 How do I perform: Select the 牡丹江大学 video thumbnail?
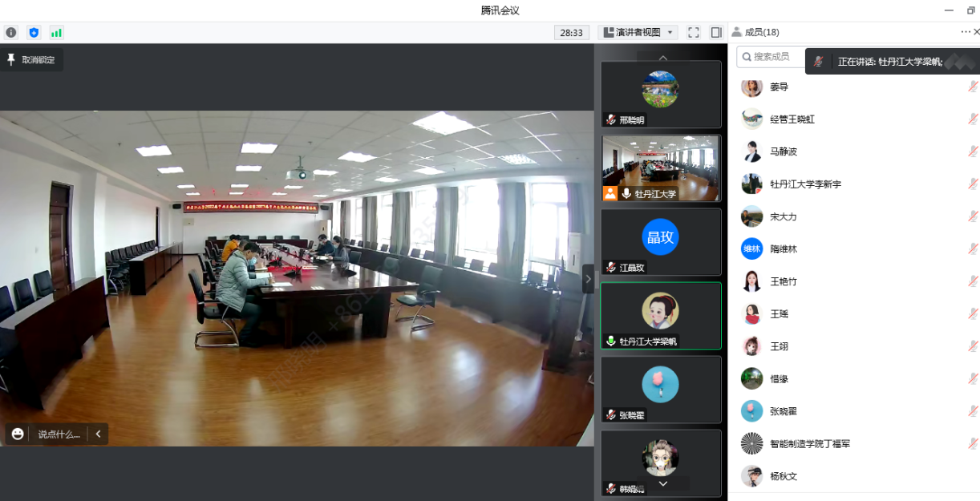tap(661, 168)
